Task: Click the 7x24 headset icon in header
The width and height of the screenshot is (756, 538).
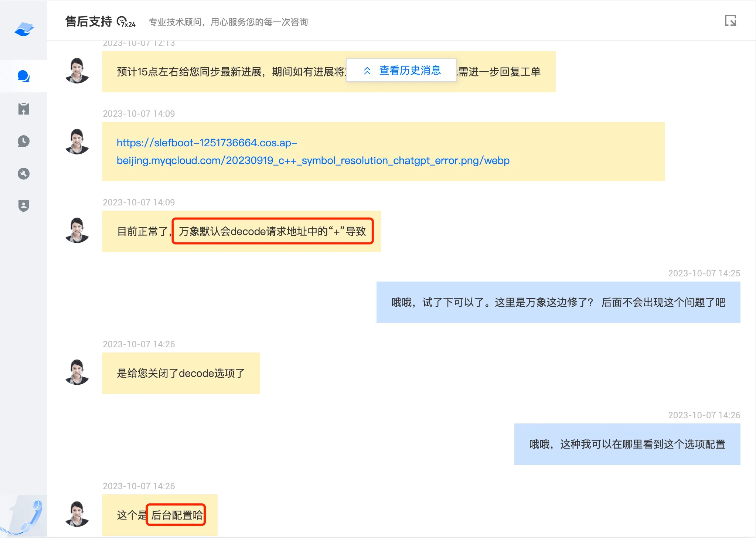Action: 126,22
